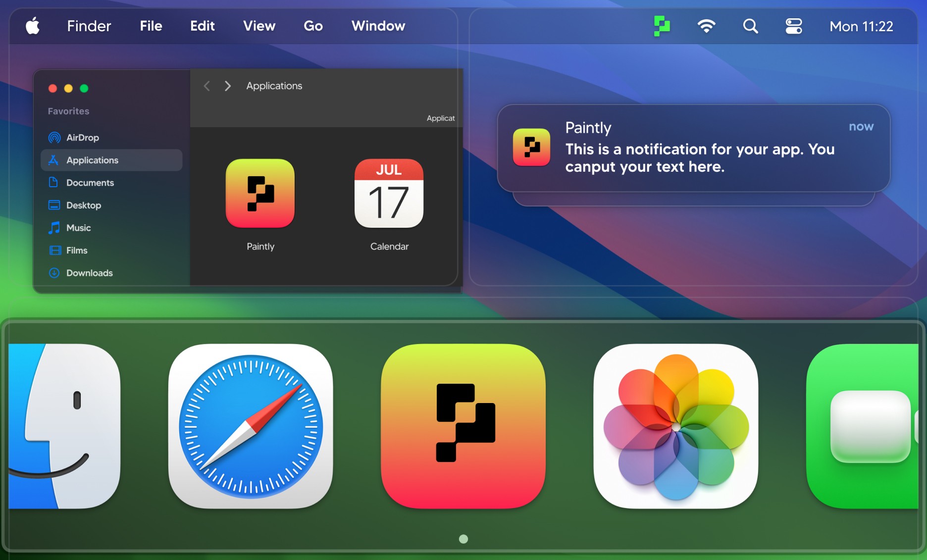Open Control Center from menu bar
The width and height of the screenshot is (927, 560).
(x=794, y=26)
